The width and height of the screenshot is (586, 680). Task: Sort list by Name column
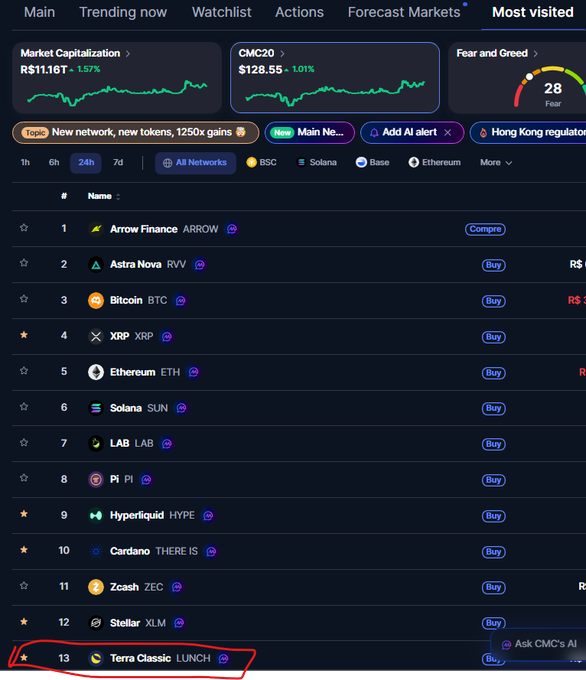[104, 196]
